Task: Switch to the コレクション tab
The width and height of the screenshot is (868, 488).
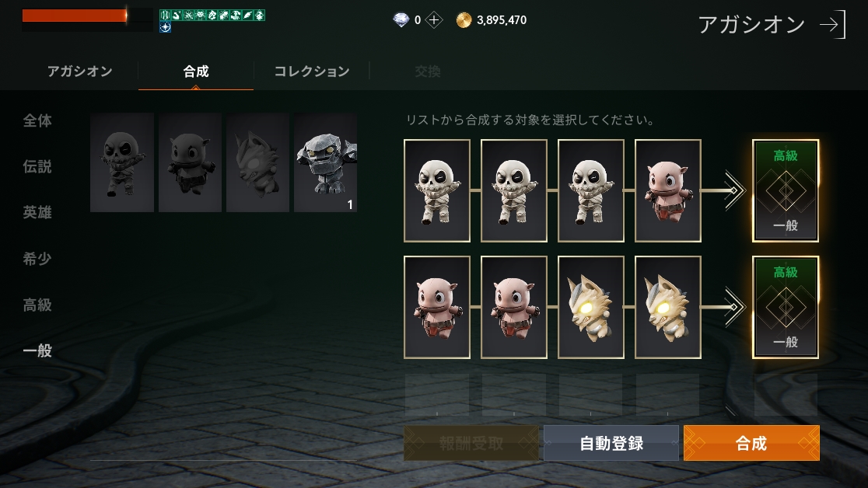Action: (312, 71)
